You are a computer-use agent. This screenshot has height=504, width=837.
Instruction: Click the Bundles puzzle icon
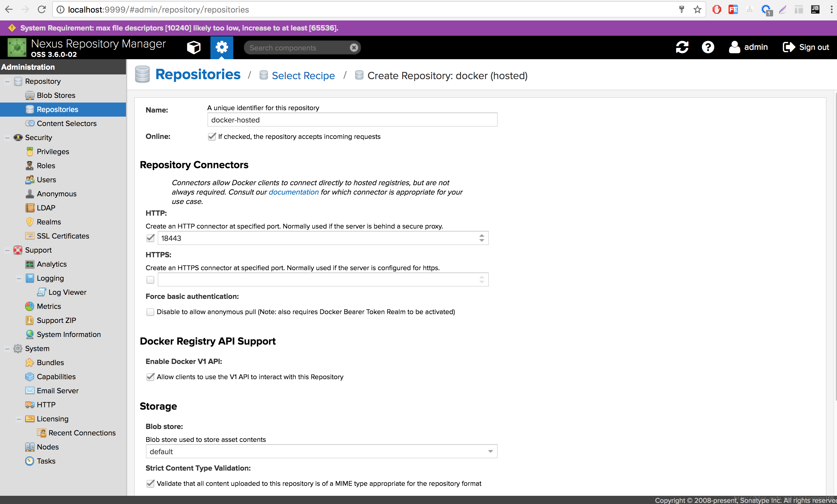[x=30, y=363]
